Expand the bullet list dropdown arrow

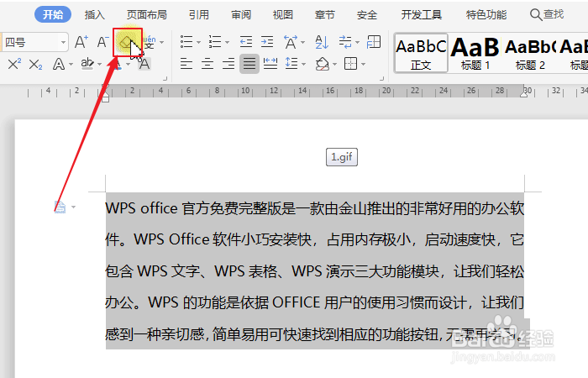pyautogui.click(x=199, y=42)
